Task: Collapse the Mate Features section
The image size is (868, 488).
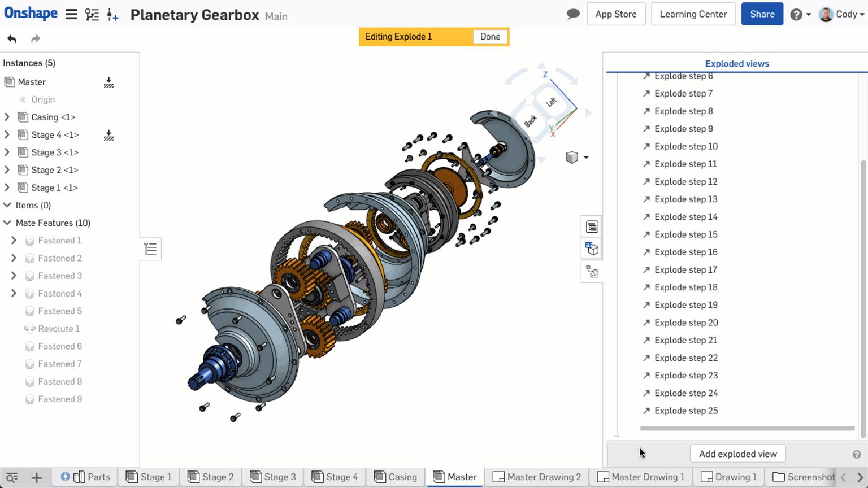Action: [7, 223]
